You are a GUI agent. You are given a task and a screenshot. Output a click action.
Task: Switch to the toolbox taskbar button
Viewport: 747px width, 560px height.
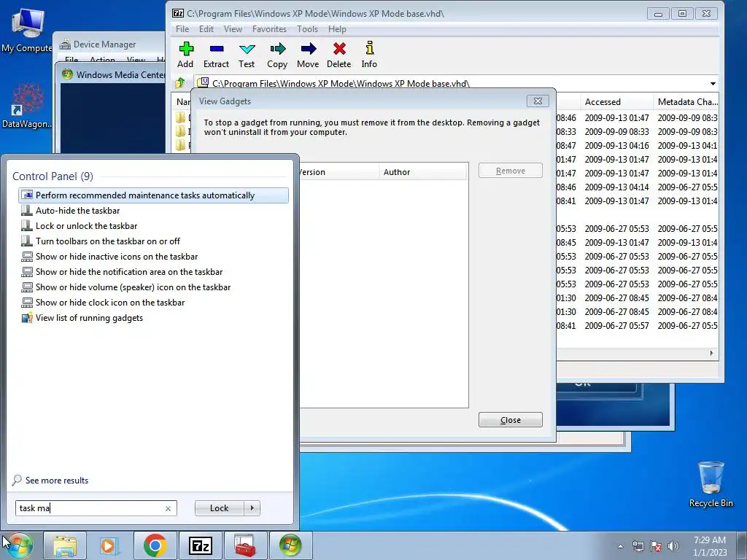[x=245, y=545]
